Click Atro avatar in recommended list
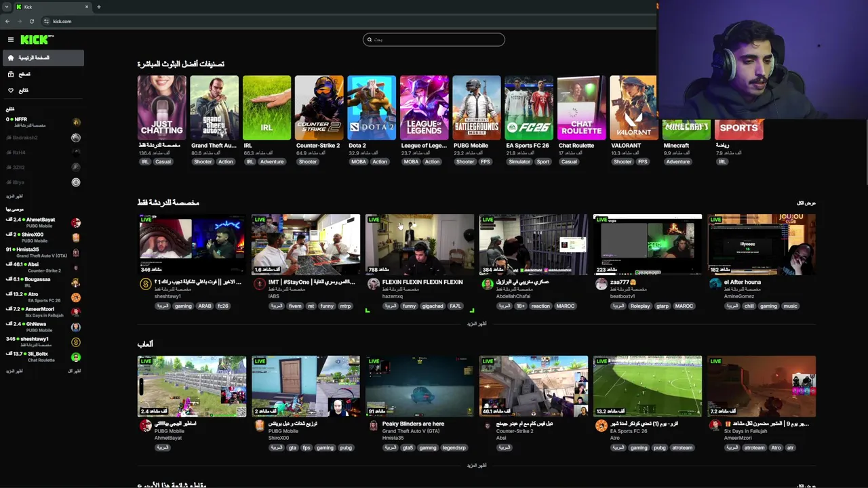Viewport: 868px width, 488px height. pyautogui.click(x=76, y=297)
